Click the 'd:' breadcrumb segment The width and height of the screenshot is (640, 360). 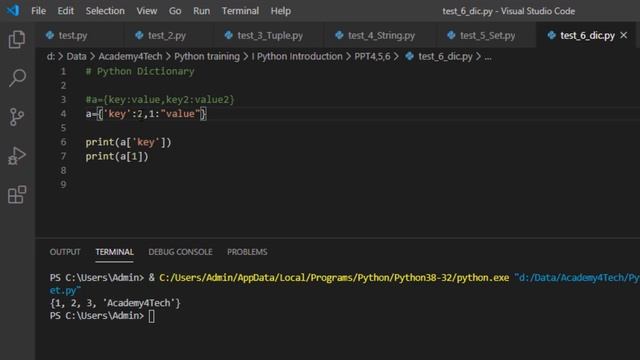click(x=51, y=56)
